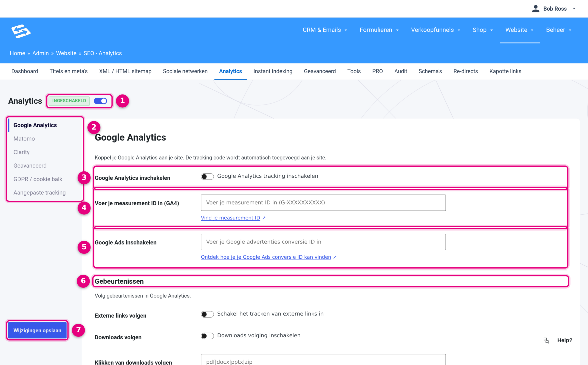Switch to the Geavanceerd top tab
Viewport: 588px width, 365px height.
[x=319, y=71]
